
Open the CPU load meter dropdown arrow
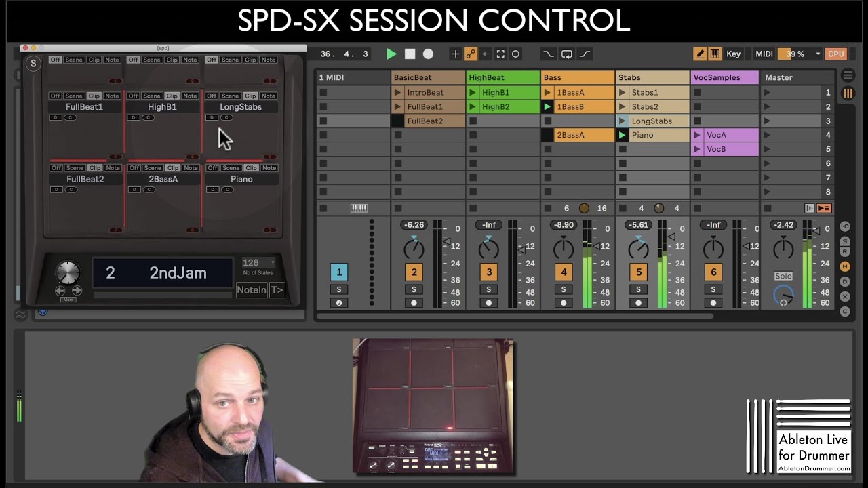(818, 54)
